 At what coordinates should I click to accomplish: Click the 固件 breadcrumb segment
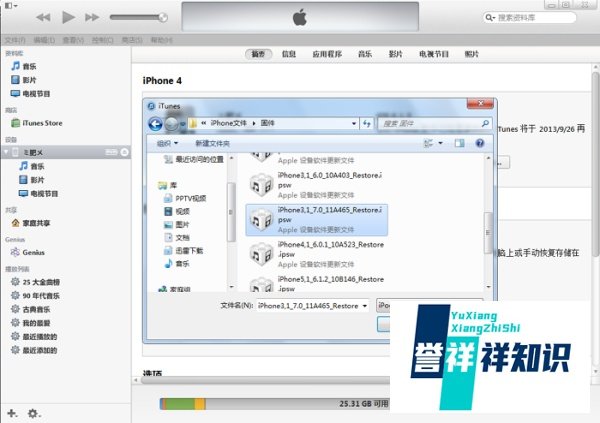(267, 123)
